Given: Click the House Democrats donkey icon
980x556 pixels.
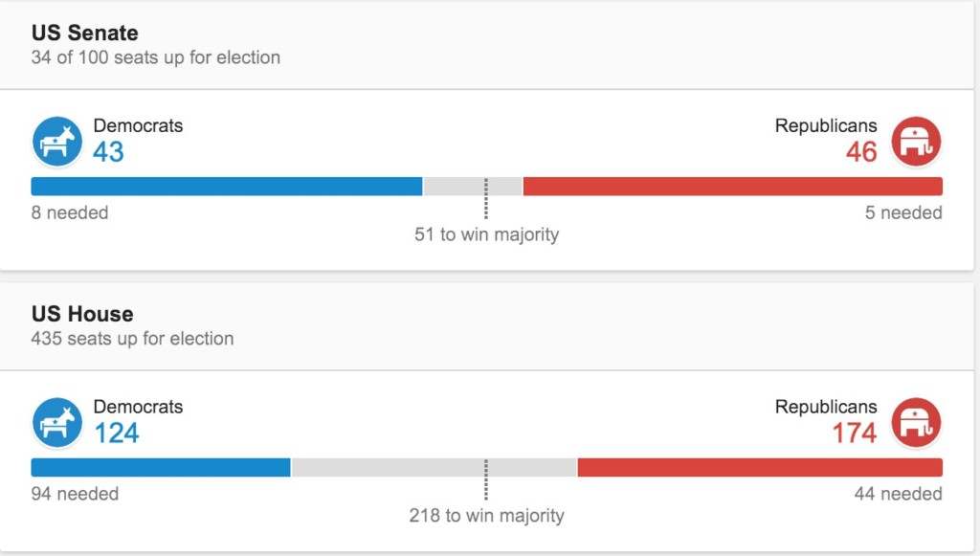Looking at the screenshot, I should point(57,423).
